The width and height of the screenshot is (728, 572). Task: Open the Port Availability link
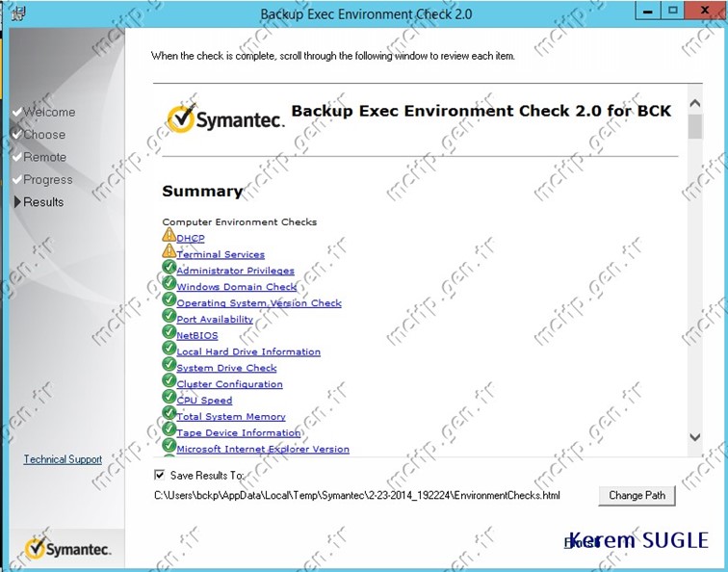[215, 320]
